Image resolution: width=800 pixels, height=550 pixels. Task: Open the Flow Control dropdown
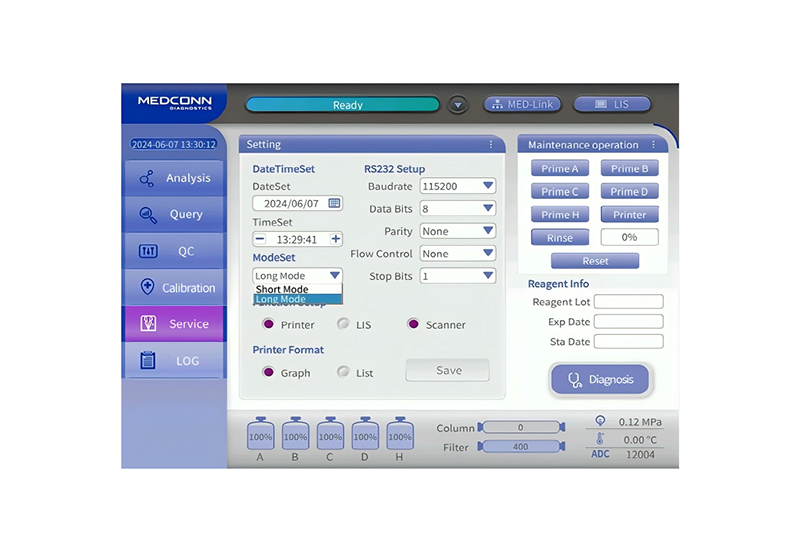click(x=458, y=254)
